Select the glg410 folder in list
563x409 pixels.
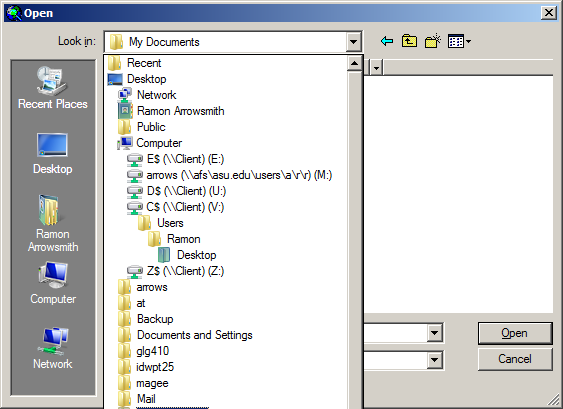click(143, 351)
